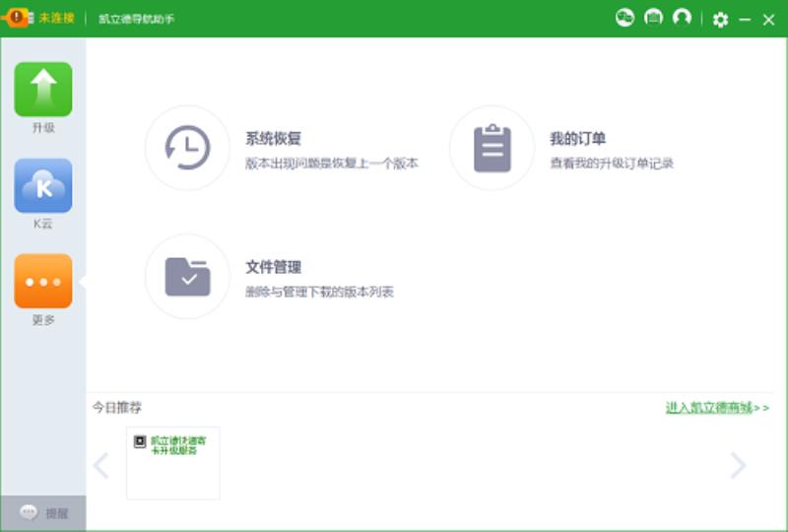Image resolution: width=788 pixels, height=532 pixels.
Task: Open the shop bag icon in title bar
Action: click(653, 18)
